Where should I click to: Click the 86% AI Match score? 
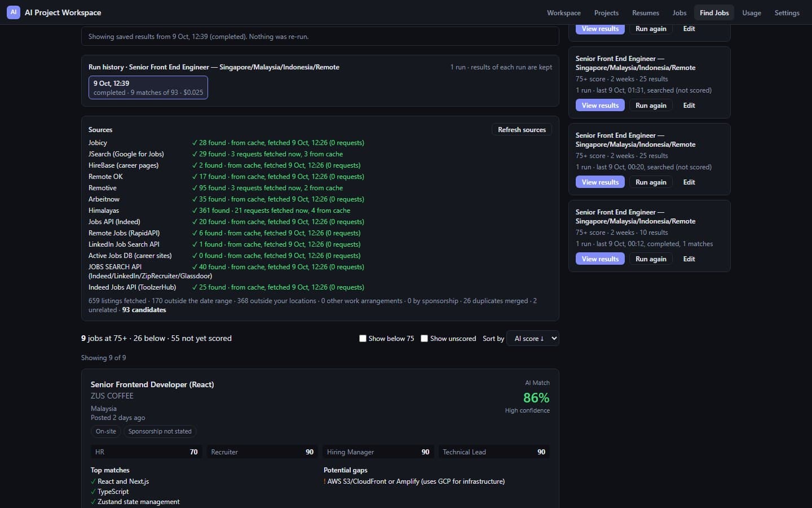[536, 398]
